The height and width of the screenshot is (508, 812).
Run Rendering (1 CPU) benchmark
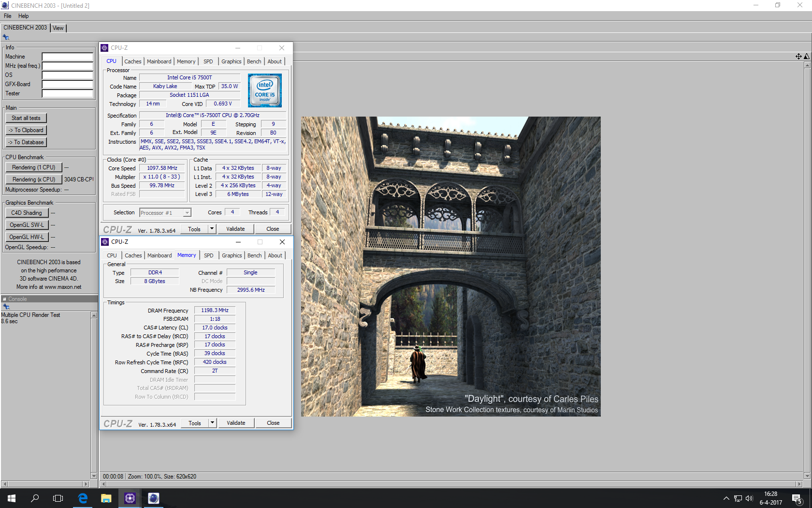coord(34,167)
